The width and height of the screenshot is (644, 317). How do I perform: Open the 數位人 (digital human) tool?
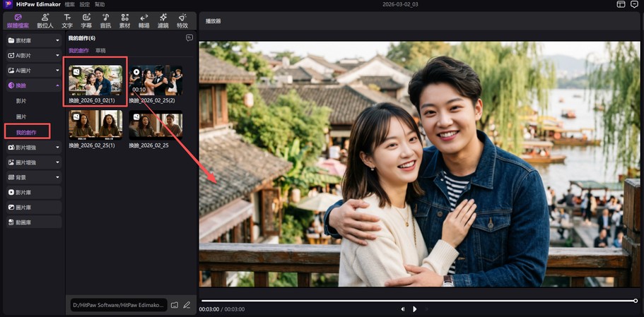point(45,20)
